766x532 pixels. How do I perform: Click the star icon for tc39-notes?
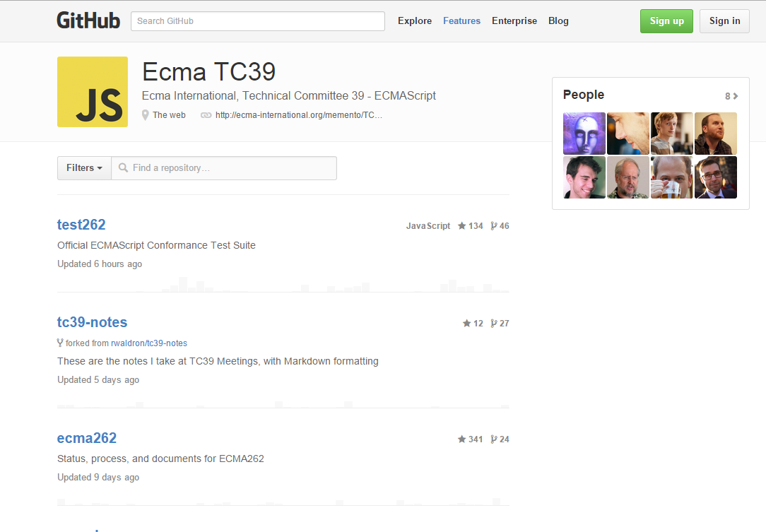466,323
